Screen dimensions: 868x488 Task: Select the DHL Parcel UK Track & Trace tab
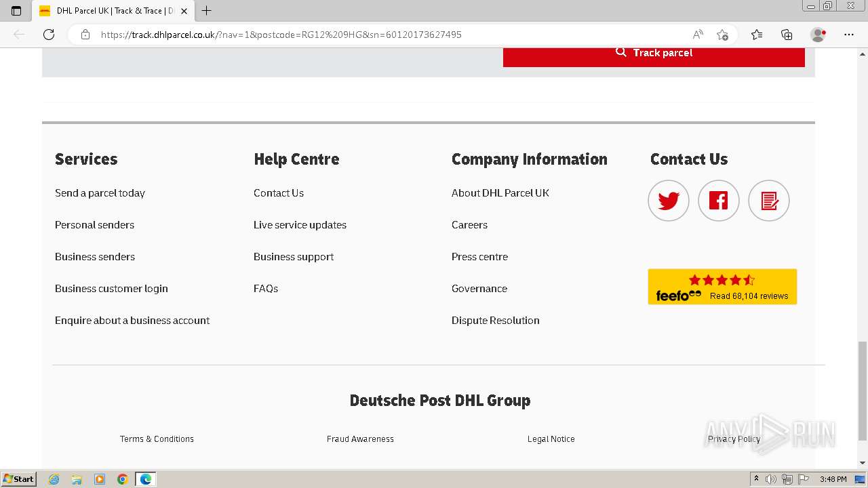pos(113,11)
